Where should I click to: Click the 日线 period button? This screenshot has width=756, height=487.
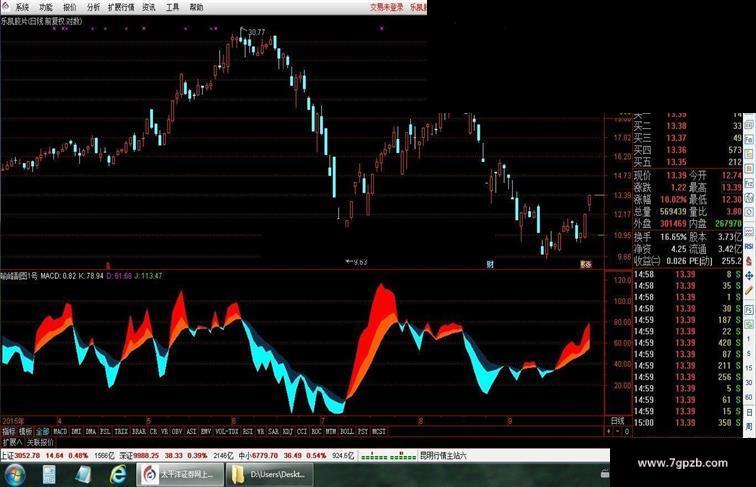(x=618, y=421)
